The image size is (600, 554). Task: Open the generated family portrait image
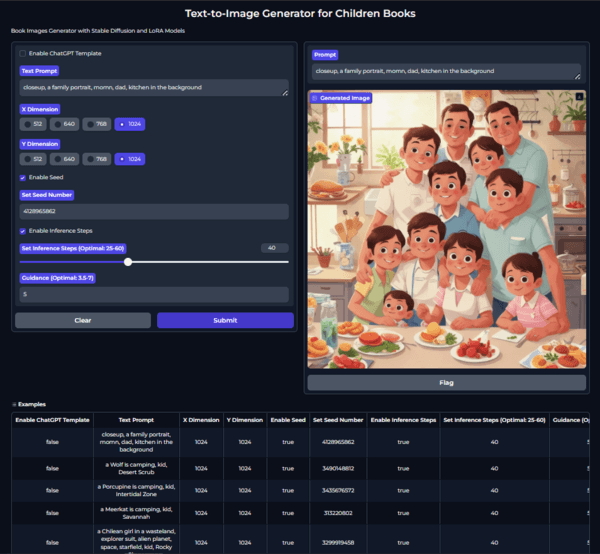click(x=447, y=230)
